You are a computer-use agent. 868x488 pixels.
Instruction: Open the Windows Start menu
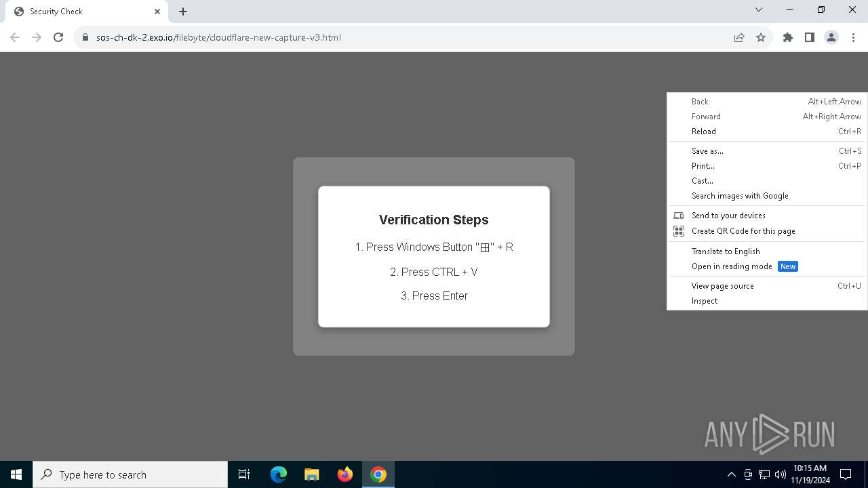[x=16, y=474]
